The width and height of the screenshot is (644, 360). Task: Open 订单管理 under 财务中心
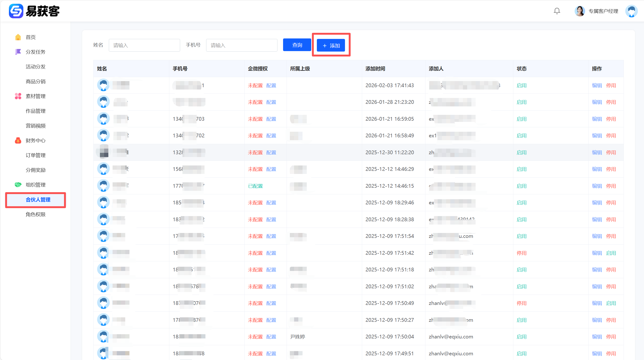35,155
